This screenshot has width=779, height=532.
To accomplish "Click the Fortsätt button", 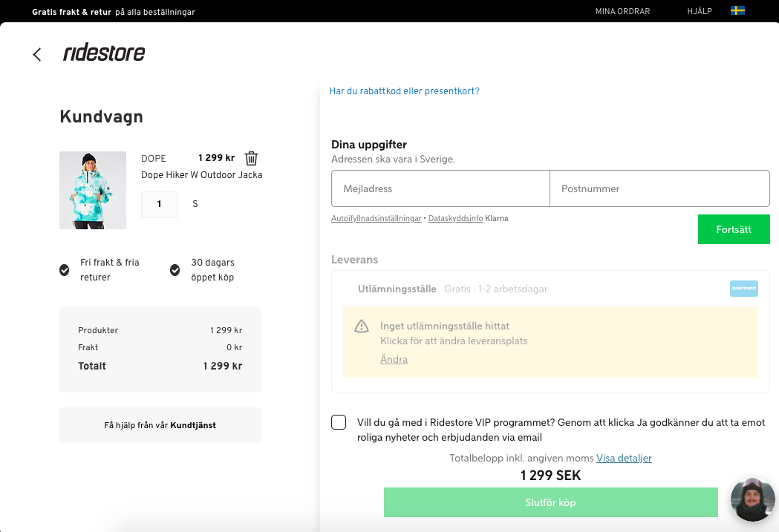I will pyautogui.click(x=734, y=229).
